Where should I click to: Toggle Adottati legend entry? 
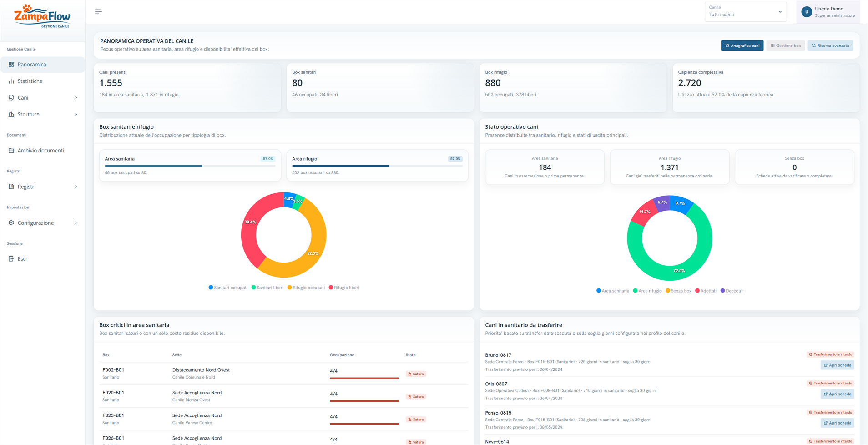click(706, 291)
